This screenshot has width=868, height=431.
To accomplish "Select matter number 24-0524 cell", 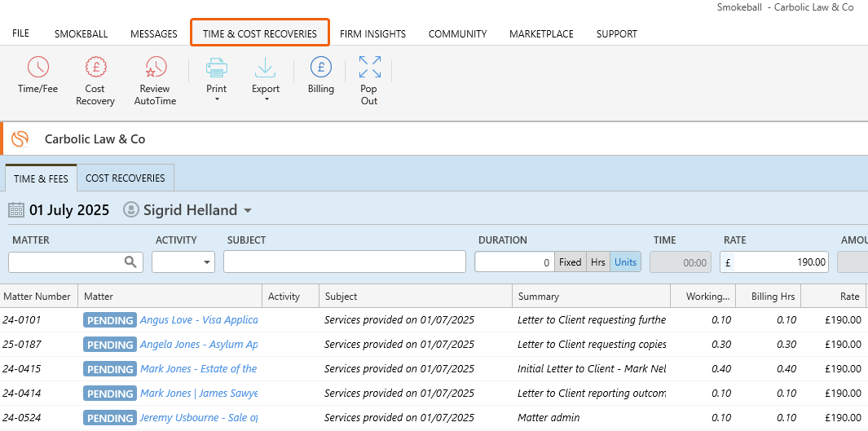I will coord(21,417).
